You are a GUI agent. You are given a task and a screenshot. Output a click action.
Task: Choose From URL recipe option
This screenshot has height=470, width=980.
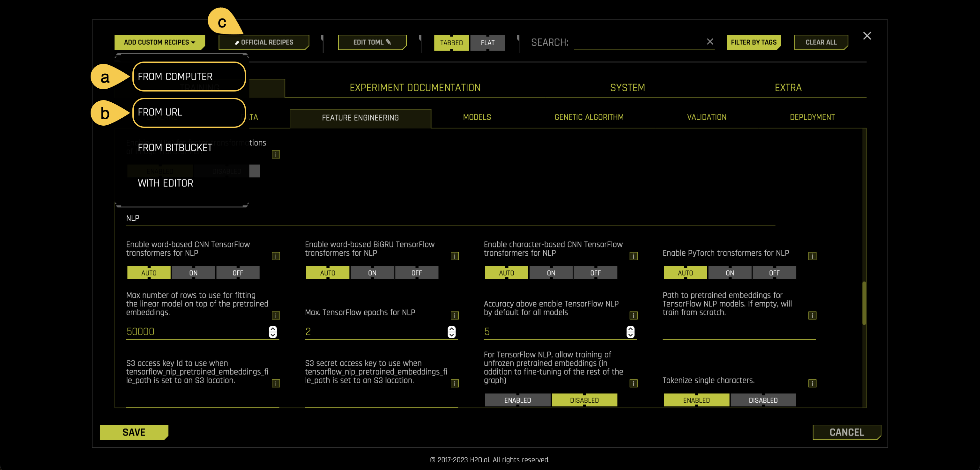click(189, 112)
